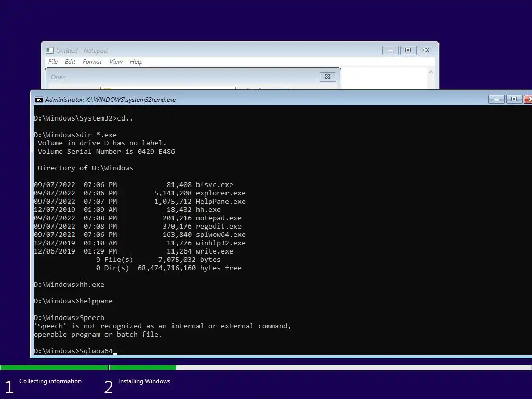Click the 5,141,208 file size value
The height and width of the screenshot is (399, 532).
[172, 193]
